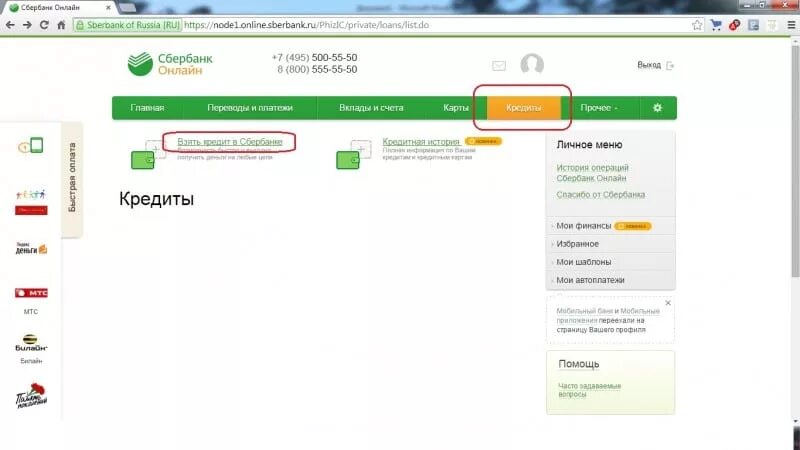Click the Мобильный банк link in notification
This screenshot has width=800, height=450.
click(x=585, y=311)
